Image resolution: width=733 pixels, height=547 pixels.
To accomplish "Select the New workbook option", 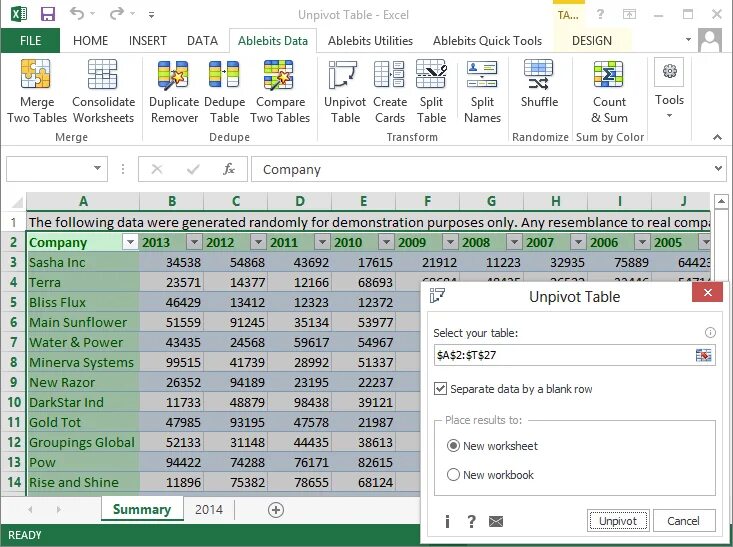I will [x=453, y=475].
